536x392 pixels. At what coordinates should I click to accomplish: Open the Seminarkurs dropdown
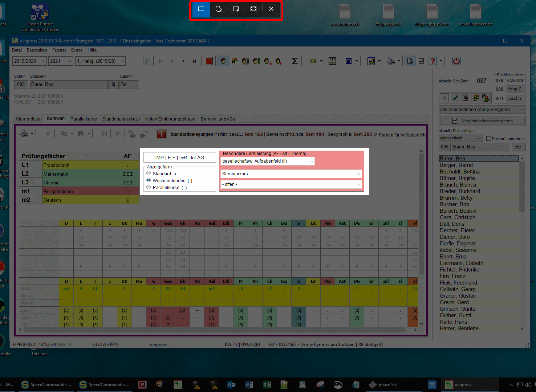click(291, 174)
